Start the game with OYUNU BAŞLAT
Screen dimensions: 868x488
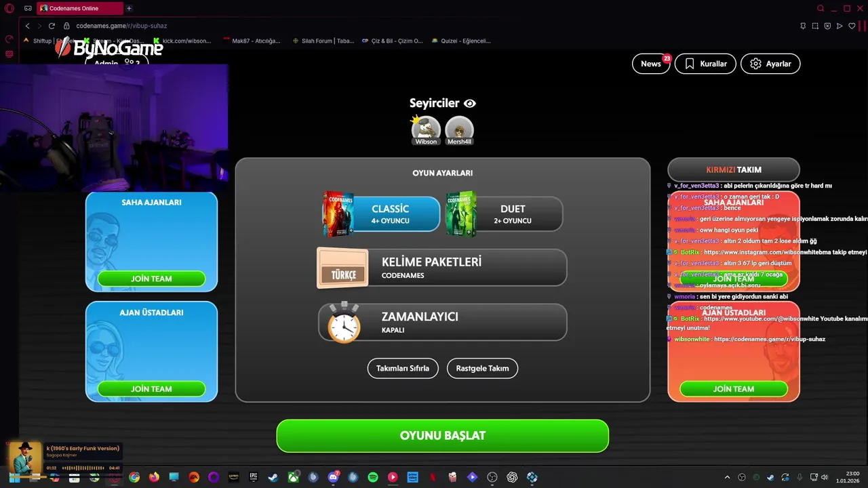tap(442, 436)
